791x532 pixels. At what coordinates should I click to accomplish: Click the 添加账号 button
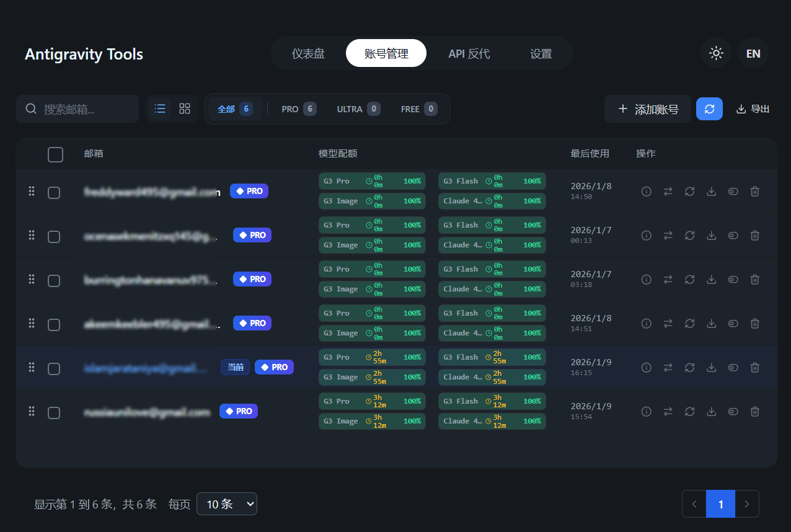click(x=648, y=110)
